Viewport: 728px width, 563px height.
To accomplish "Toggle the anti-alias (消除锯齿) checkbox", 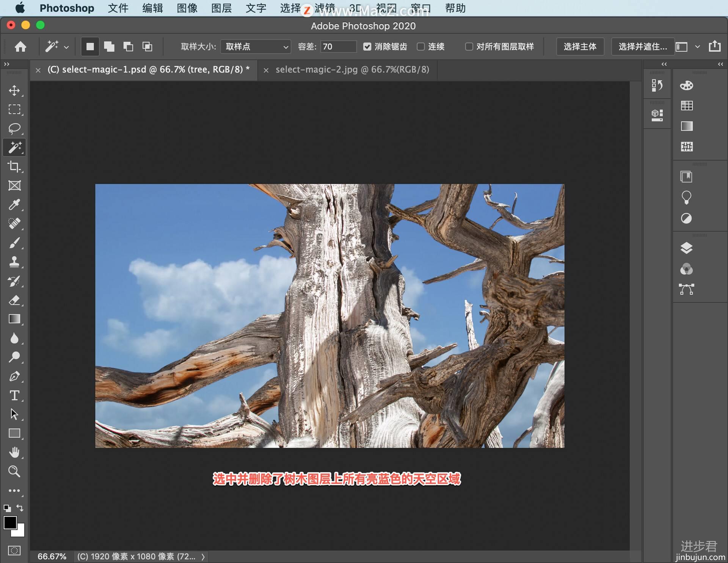I will (x=367, y=47).
